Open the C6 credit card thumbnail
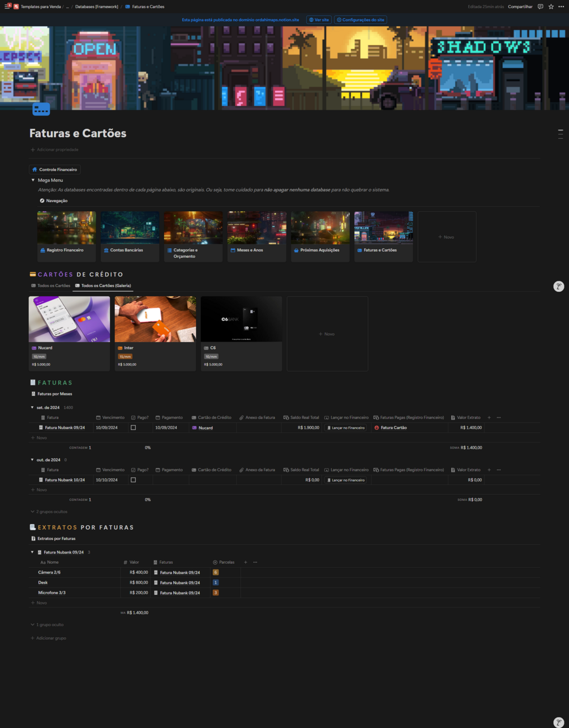Screen dimensions: 569x728 [x=241, y=319]
